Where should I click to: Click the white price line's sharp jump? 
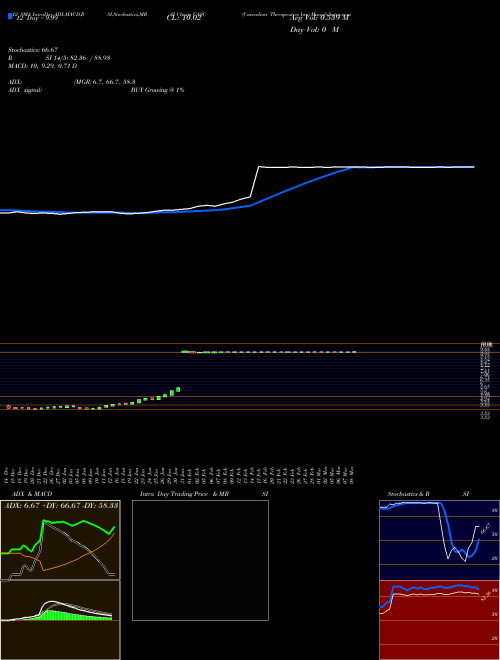pyautogui.click(x=255, y=182)
